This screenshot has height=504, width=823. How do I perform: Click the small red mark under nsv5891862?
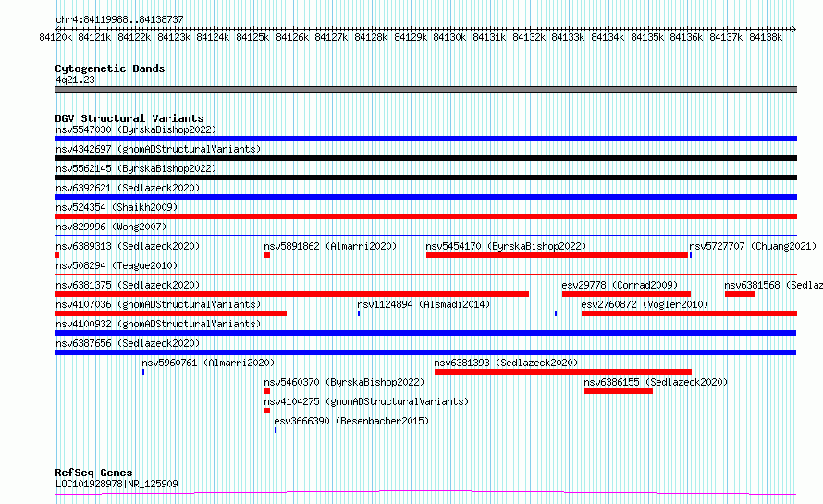pos(267,255)
